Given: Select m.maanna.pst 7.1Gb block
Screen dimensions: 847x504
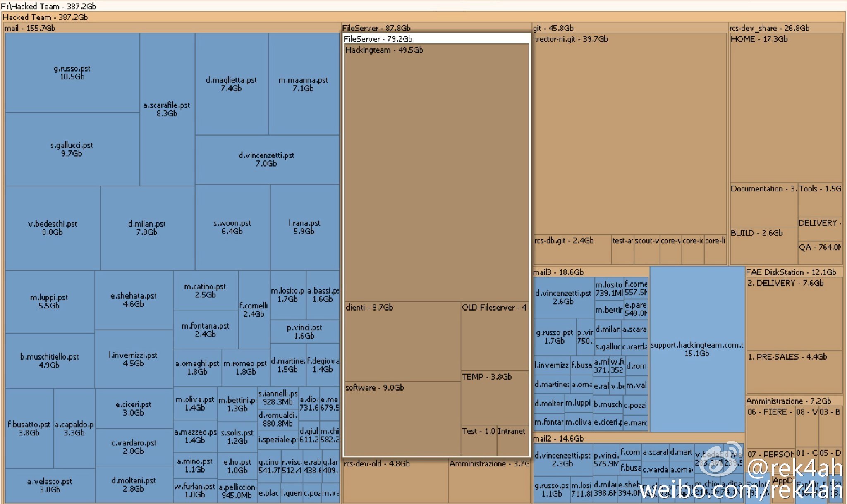Looking at the screenshot, I should click(x=304, y=84).
